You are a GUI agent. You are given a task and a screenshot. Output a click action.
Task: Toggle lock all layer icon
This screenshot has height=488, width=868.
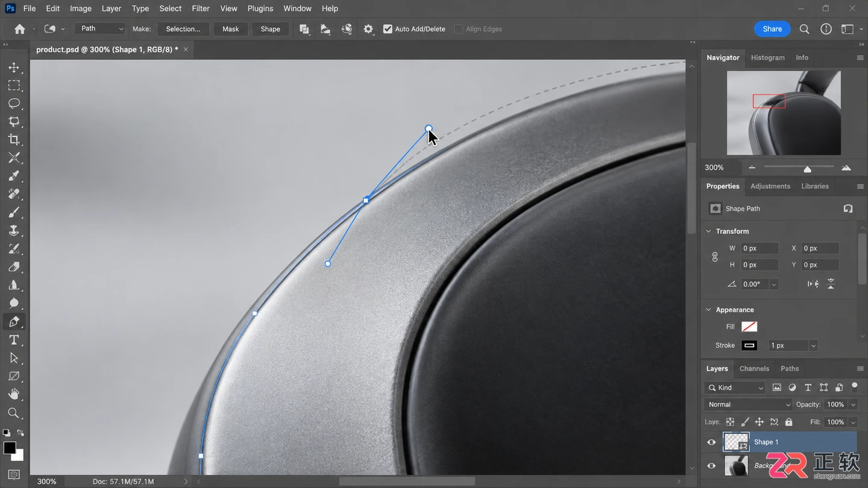[x=789, y=422]
